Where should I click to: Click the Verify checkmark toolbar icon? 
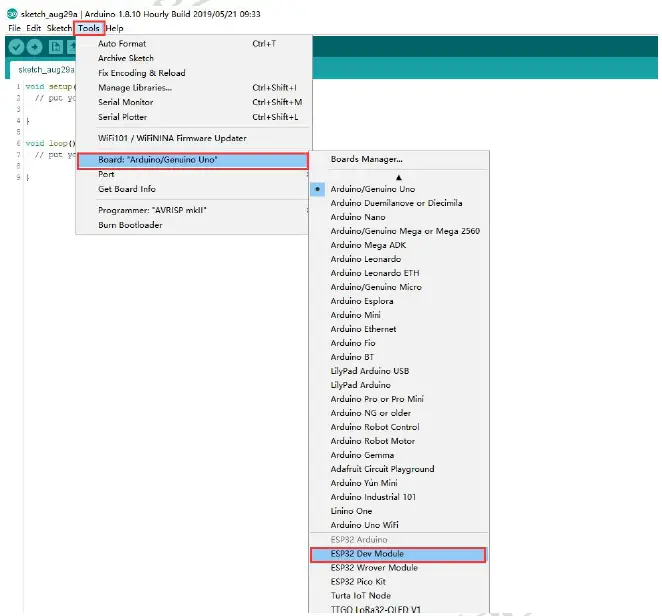[16, 47]
